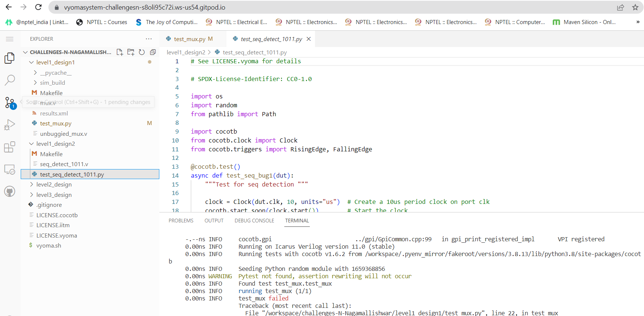Open the Remote Explorer view
The width and height of the screenshot is (644, 316).
click(10, 169)
